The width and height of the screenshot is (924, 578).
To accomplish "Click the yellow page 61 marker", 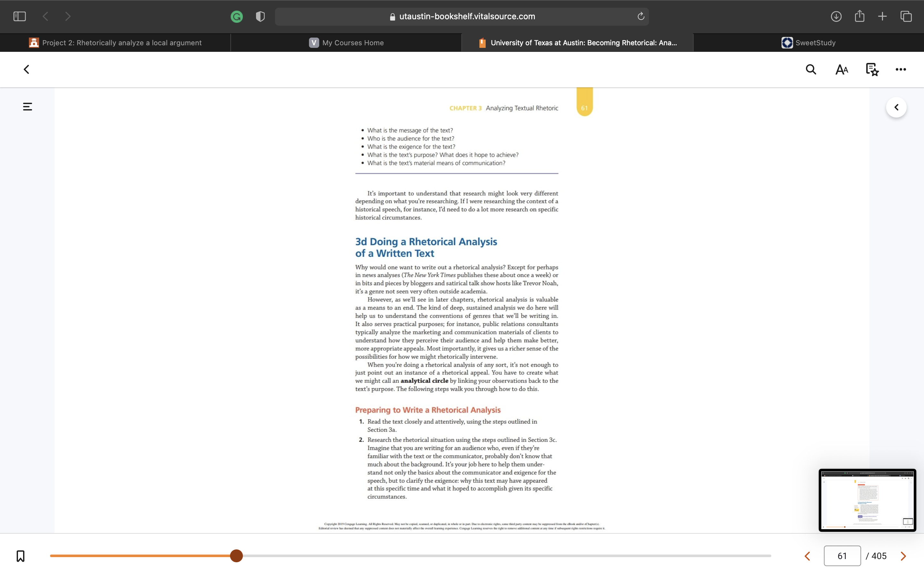I will (x=584, y=102).
